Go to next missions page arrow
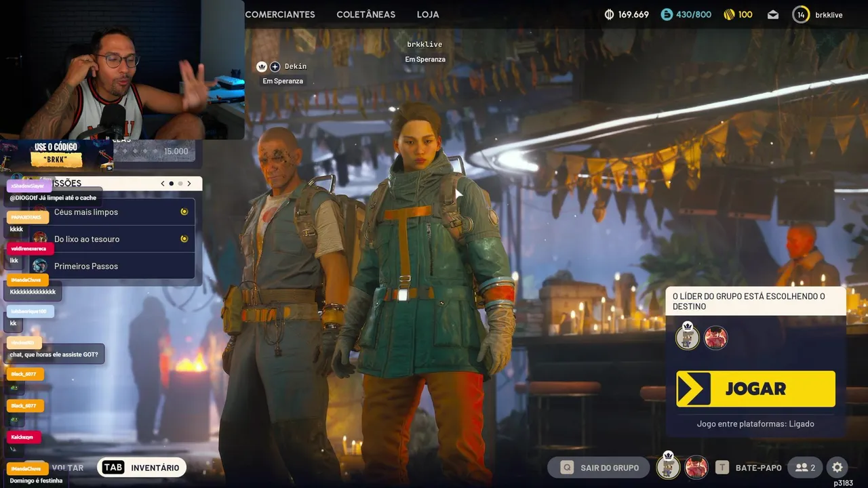This screenshot has width=868, height=488. pos(189,183)
